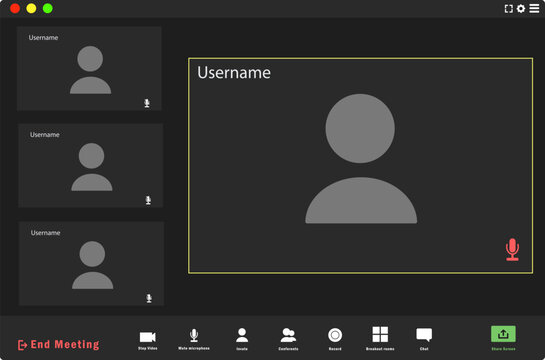545x360 pixels.
Task: Click the green Share Screen button
Action: click(503, 334)
